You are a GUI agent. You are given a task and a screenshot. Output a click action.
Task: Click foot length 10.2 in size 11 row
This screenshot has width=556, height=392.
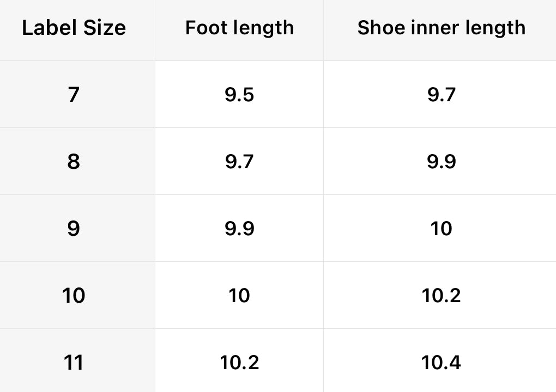tap(239, 362)
